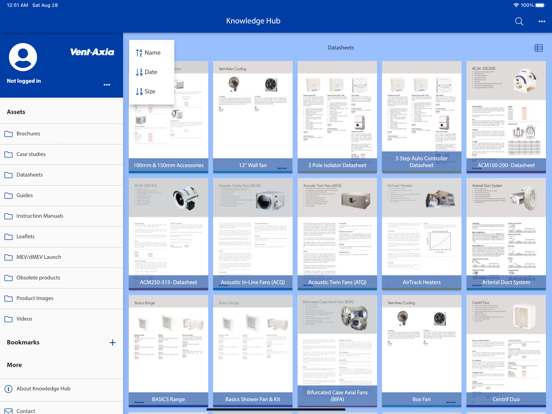The image size is (552, 414).
Task: Tap the status bar clock
Action: click(x=17, y=5)
